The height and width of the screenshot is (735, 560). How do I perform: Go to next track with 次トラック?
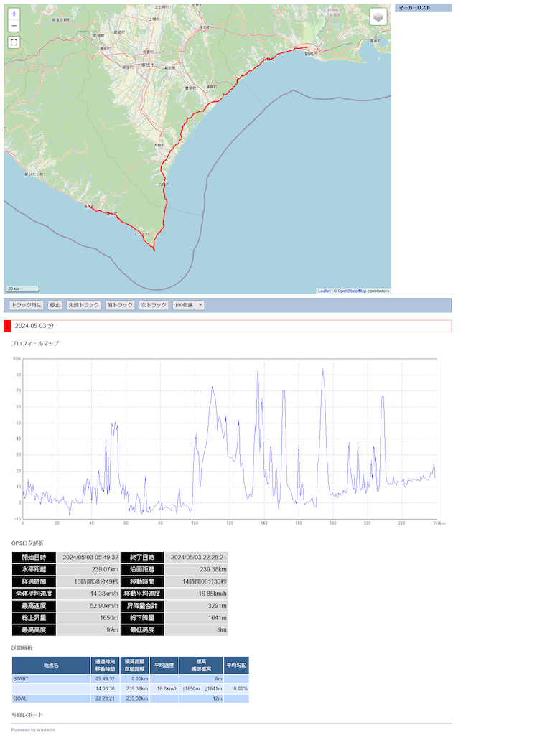154,305
